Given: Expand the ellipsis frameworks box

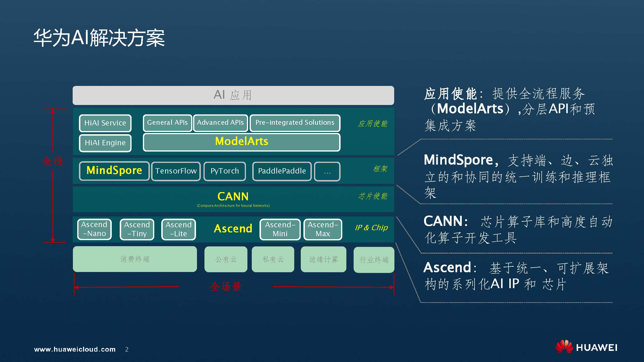Looking at the screenshot, I should click(x=328, y=171).
